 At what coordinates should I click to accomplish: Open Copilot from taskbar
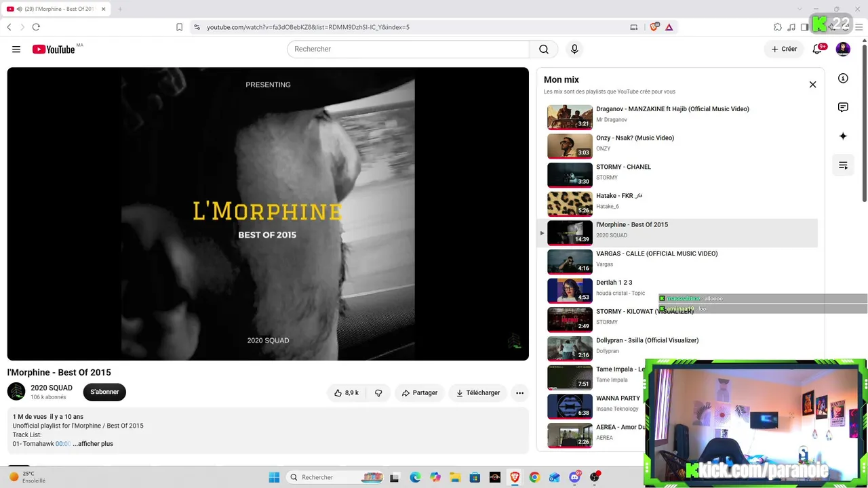click(x=435, y=477)
